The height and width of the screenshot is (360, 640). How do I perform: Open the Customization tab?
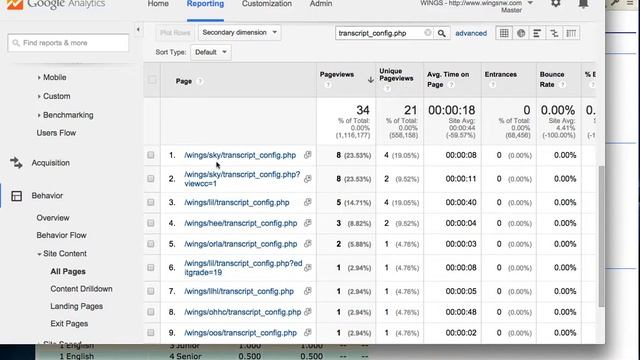(267, 4)
